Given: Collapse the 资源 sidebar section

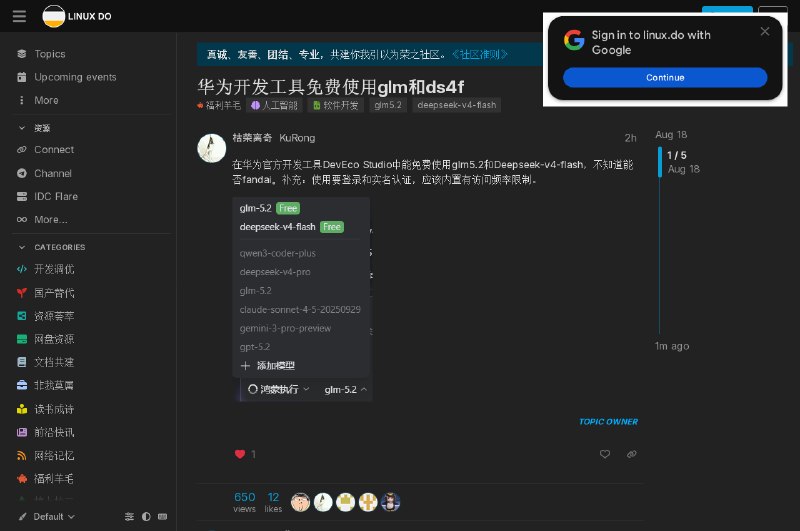Looking at the screenshot, I should 35,128.
